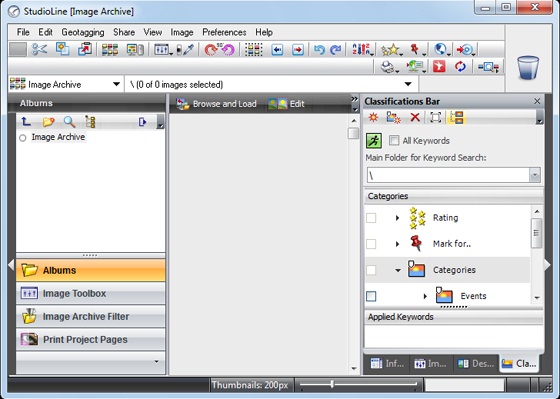Open the Geotagging menu
Image resolution: width=560 pixels, height=399 pixels.
click(x=83, y=32)
